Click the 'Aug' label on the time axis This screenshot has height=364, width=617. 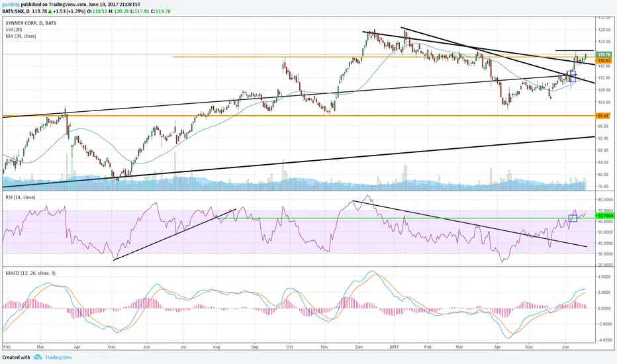point(216,347)
